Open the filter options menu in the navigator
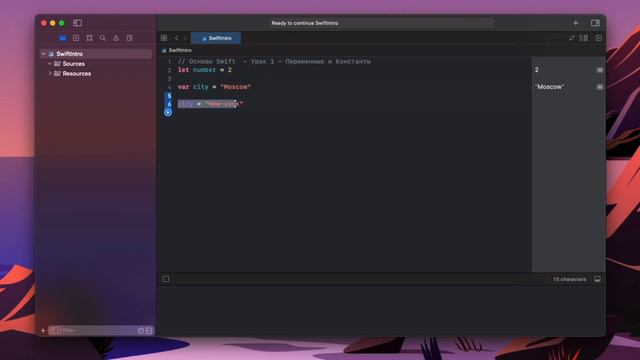640x360 pixels. 56,331
